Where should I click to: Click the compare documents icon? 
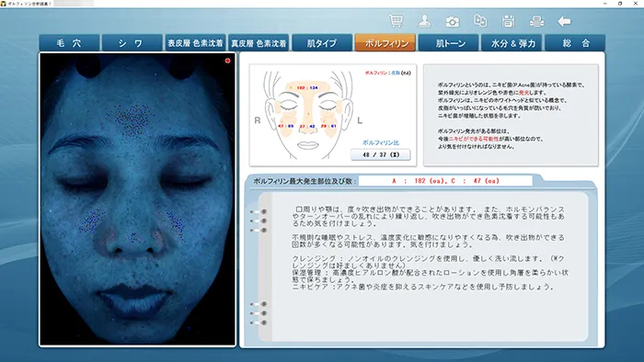coord(480,21)
